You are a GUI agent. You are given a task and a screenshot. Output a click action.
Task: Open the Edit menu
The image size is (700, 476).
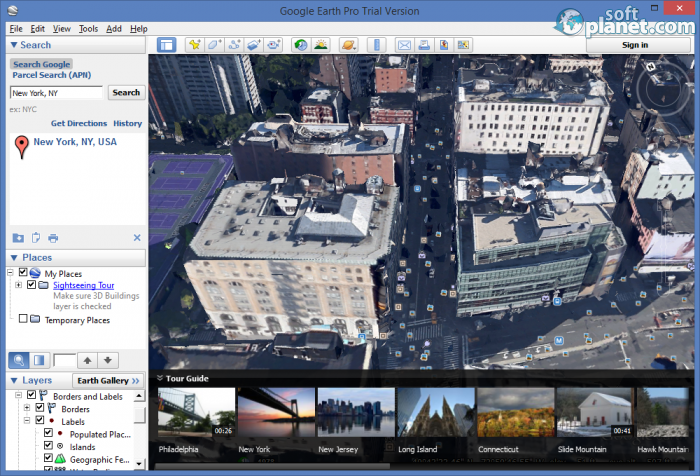point(38,29)
